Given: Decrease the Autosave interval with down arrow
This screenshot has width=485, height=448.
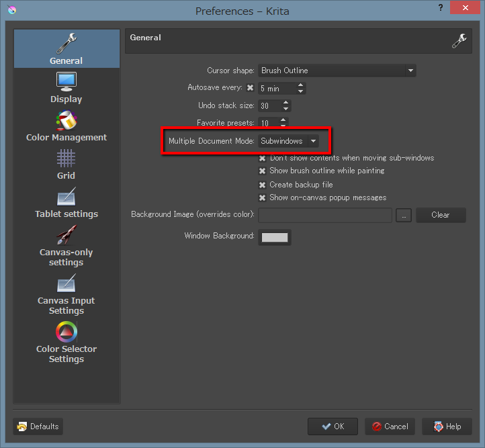Looking at the screenshot, I should pyautogui.click(x=300, y=91).
